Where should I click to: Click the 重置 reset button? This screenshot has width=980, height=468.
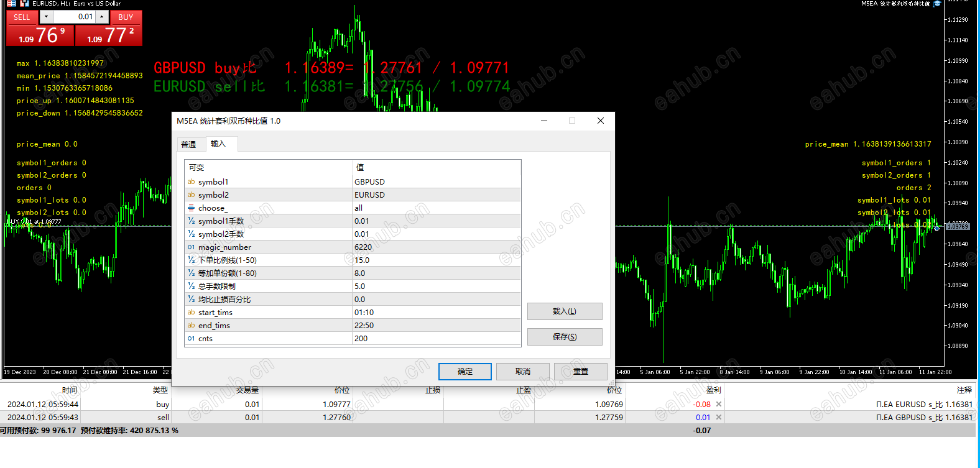pos(581,372)
